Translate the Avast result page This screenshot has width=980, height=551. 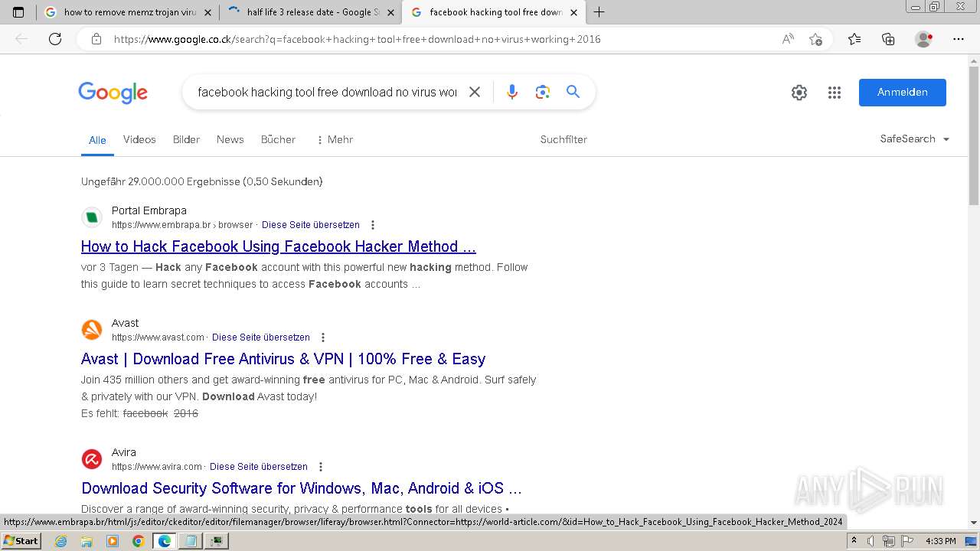pyautogui.click(x=261, y=337)
